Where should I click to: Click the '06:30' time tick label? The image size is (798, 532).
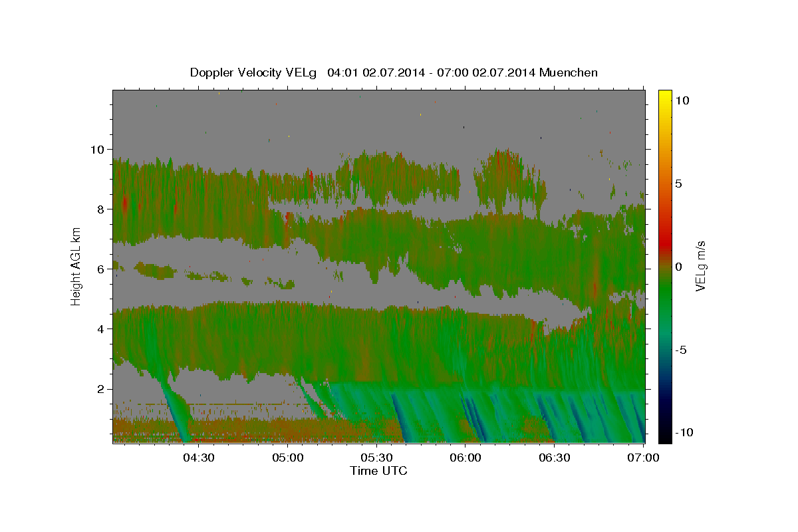(x=554, y=458)
